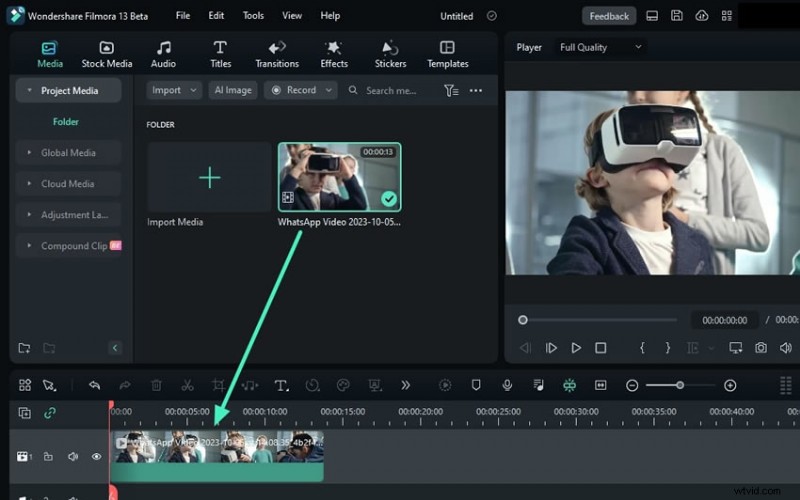Open the Import dropdown

pyautogui.click(x=174, y=90)
